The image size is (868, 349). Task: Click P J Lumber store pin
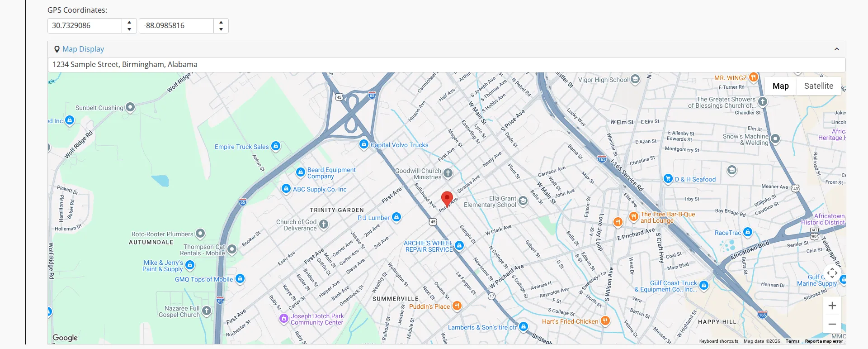point(396,217)
